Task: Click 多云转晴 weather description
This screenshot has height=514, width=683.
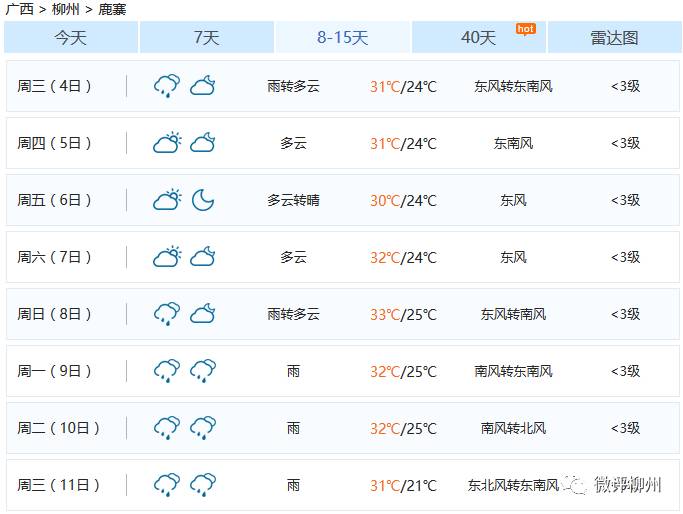Action: pos(294,200)
